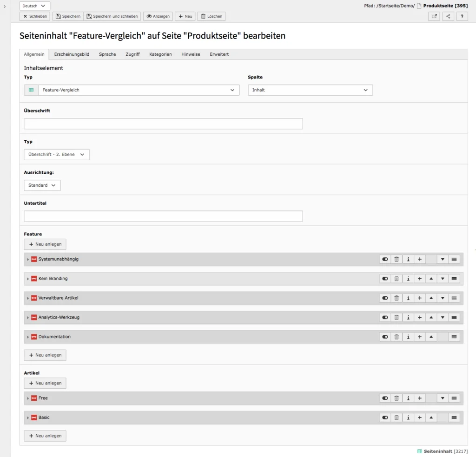Open secondary options menu for Dokumentation
The width and height of the screenshot is (476, 457).
coord(454,337)
